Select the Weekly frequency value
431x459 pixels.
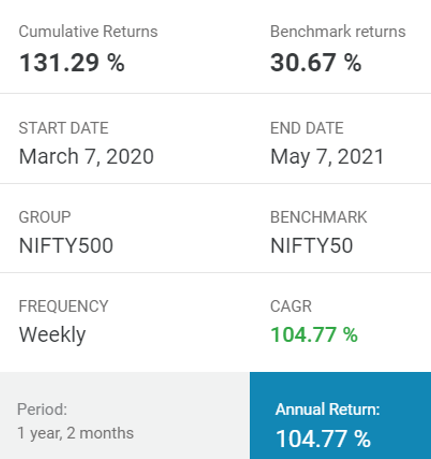click(x=52, y=335)
